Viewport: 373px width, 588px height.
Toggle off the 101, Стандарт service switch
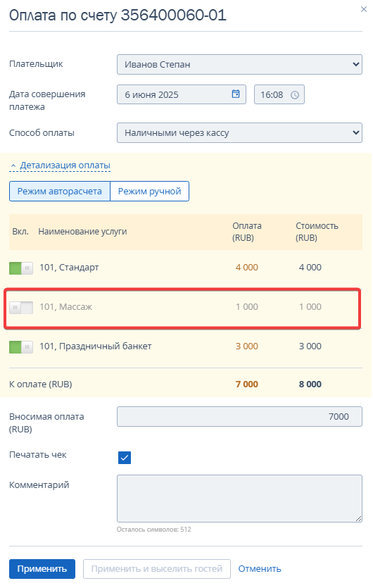tap(21, 268)
